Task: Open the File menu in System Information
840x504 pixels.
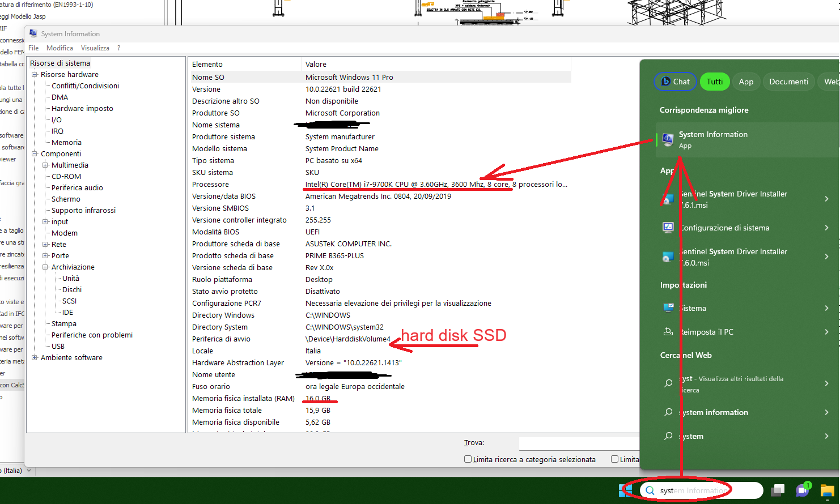Action: pyautogui.click(x=33, y=48)
